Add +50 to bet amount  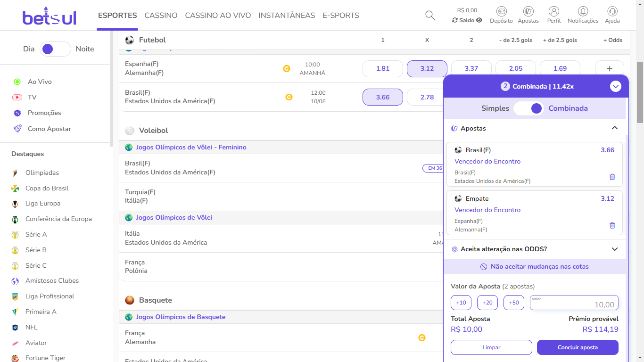(x=514, y=303)
